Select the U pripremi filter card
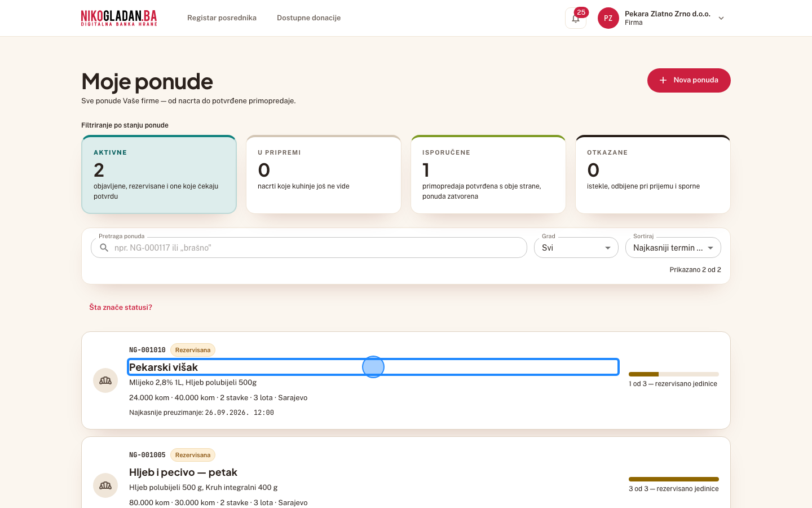812x508 pixels. click(324, 174)
